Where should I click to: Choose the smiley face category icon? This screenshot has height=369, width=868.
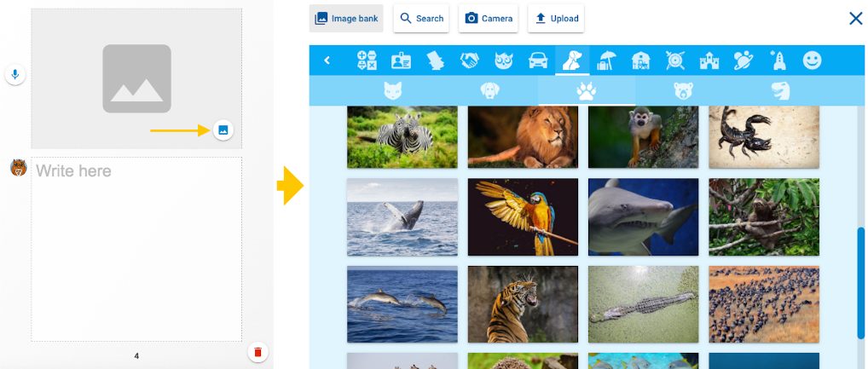tap(812, 61)
